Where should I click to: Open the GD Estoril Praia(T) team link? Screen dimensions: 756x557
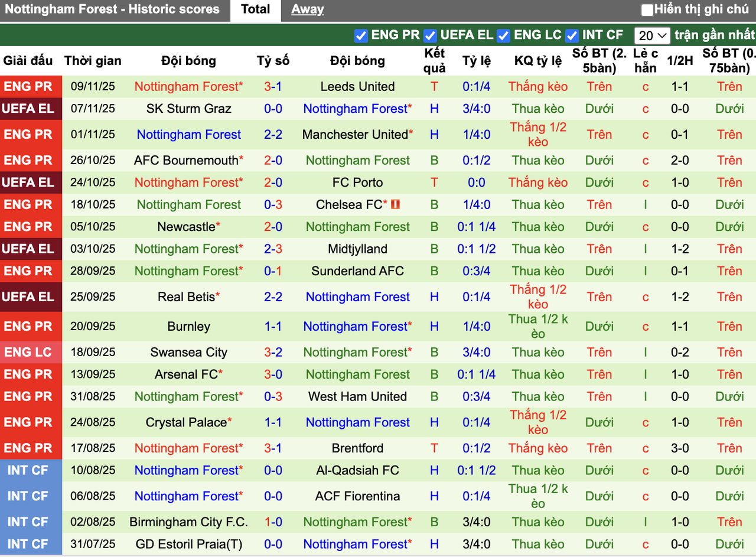tap(189, 545)
